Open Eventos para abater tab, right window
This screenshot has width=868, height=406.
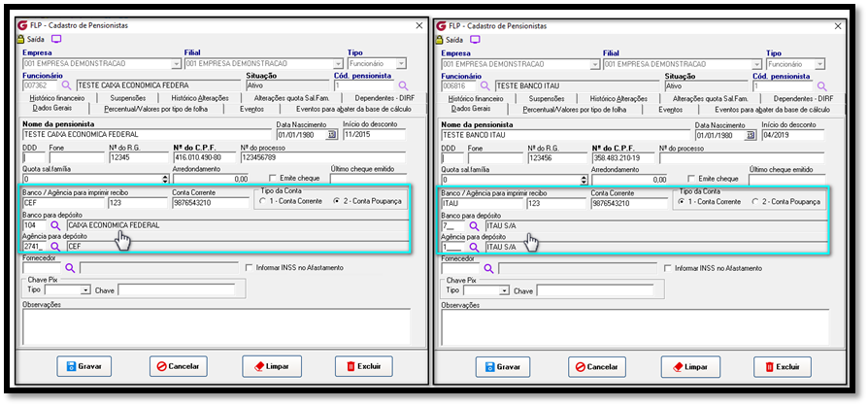coord(772,109)
